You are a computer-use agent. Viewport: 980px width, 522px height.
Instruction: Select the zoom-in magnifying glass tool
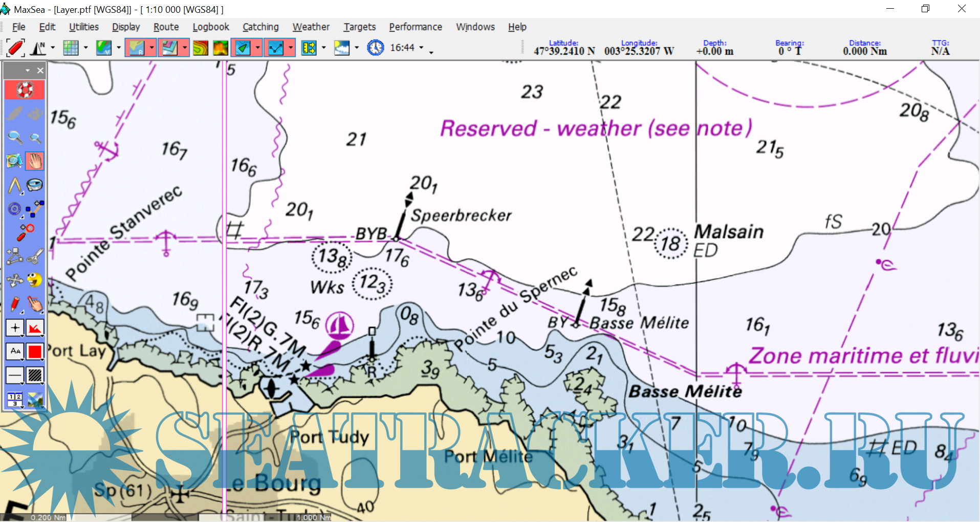[15, 137]
